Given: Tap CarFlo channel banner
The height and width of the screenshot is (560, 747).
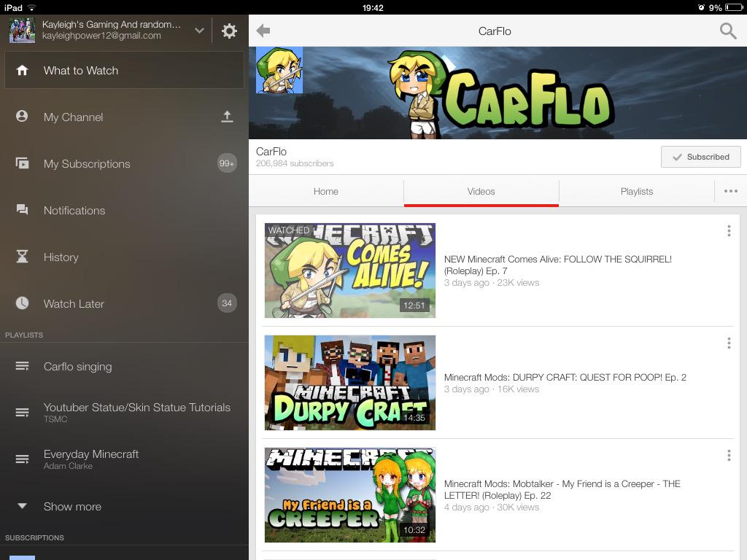Looking at the screenshot, I should 498,93.
